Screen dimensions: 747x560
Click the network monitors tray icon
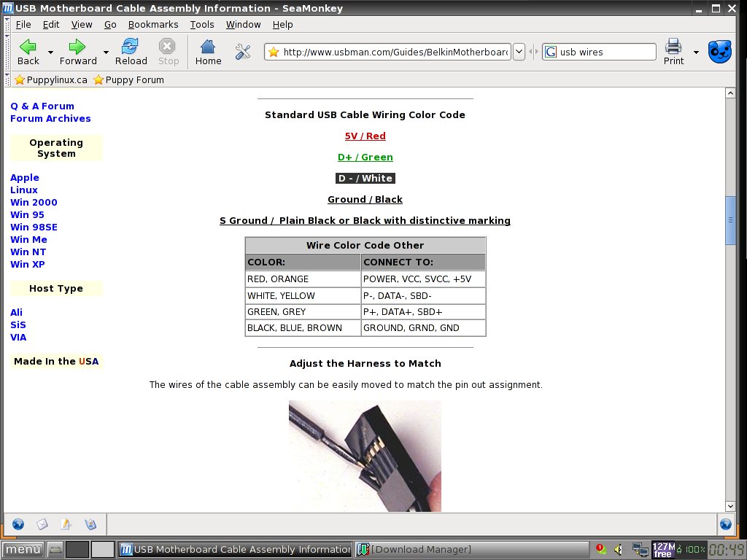pos(640,550)
